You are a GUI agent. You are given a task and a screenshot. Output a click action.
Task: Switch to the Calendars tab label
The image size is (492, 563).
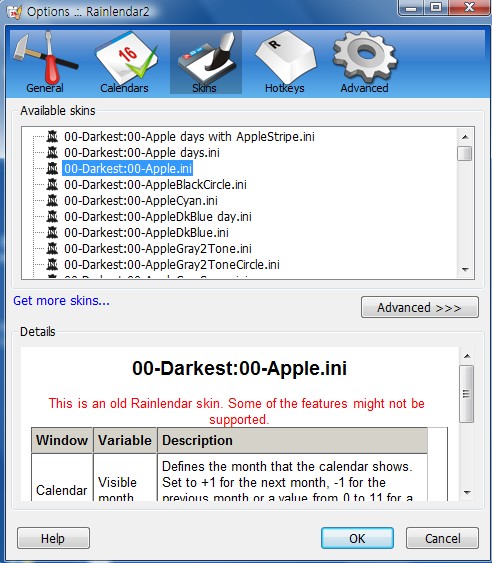pos(124,88)
